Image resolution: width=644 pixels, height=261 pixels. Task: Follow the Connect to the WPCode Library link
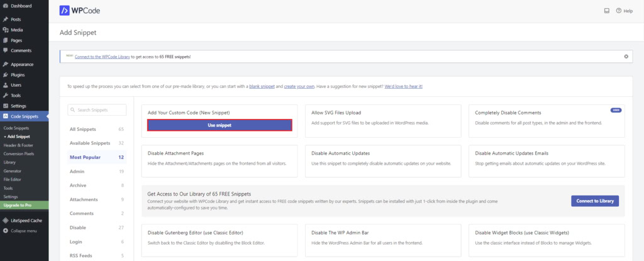click(102, 57)
